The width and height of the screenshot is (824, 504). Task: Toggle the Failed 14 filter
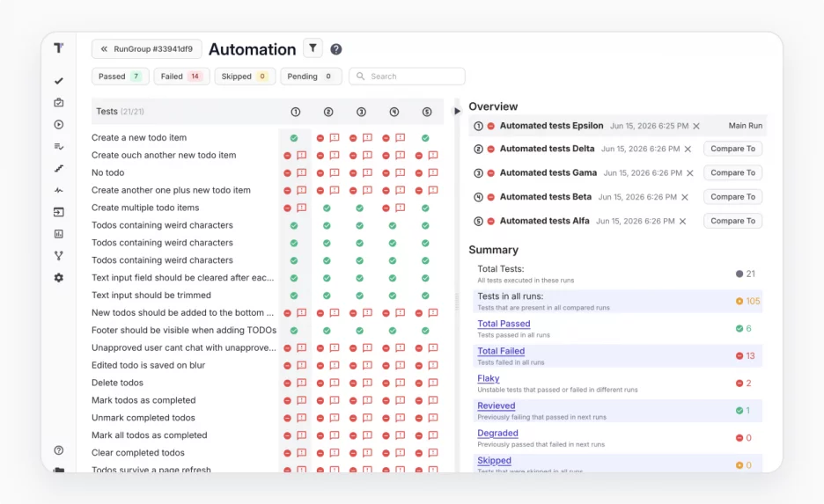pos(182,77)
